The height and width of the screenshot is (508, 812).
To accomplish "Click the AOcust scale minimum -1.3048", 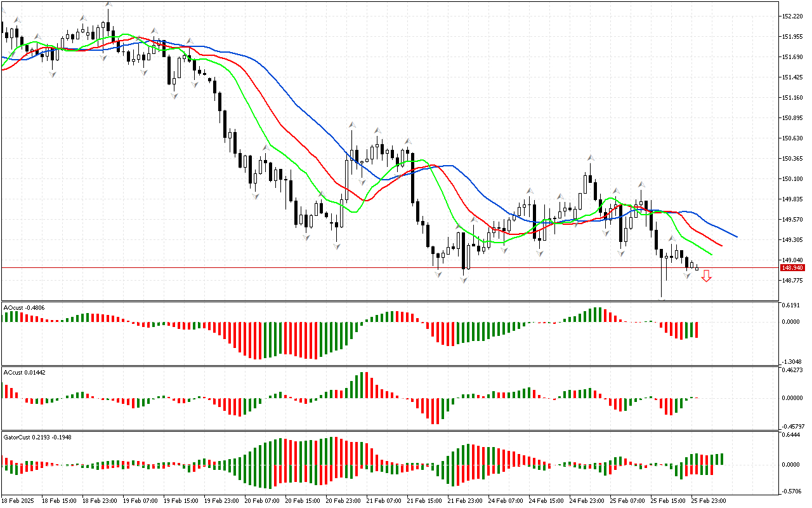I will click(x=792, y=361).
